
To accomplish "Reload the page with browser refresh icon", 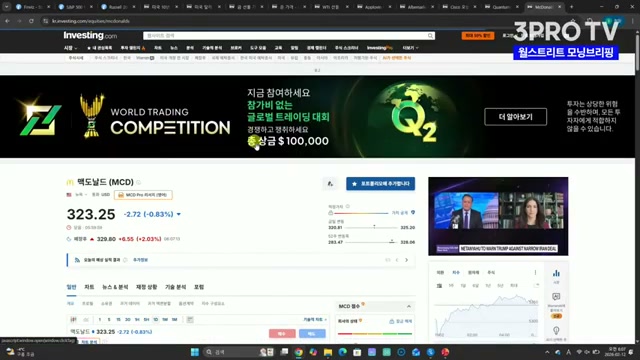I will [x=31, y=21].
